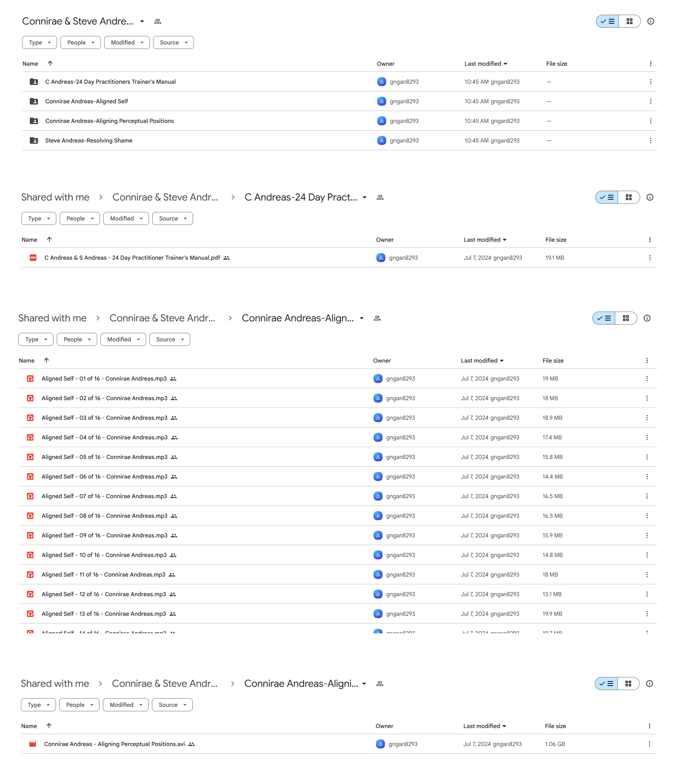
Task: Switch to list layout in top section
Action: click(x=608, y=21)
